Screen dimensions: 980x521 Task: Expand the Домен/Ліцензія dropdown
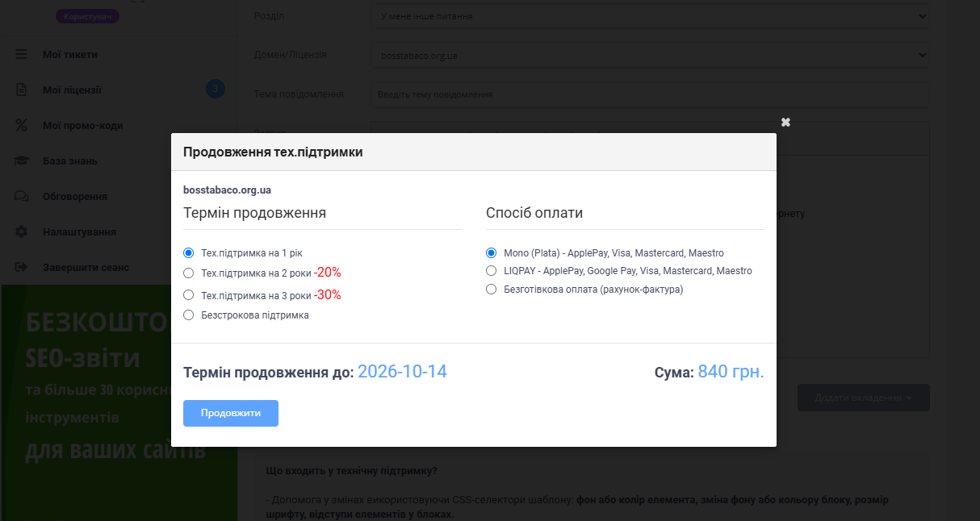650,56
